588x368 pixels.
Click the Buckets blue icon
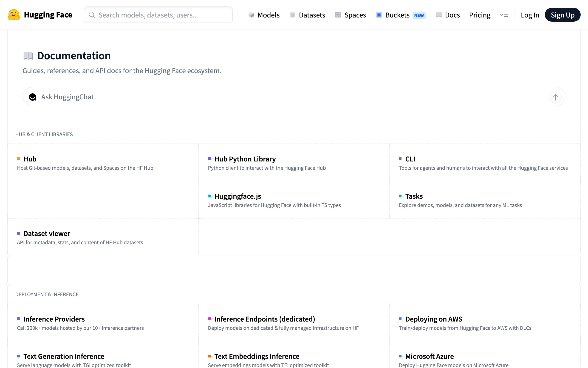coord(379,15)
